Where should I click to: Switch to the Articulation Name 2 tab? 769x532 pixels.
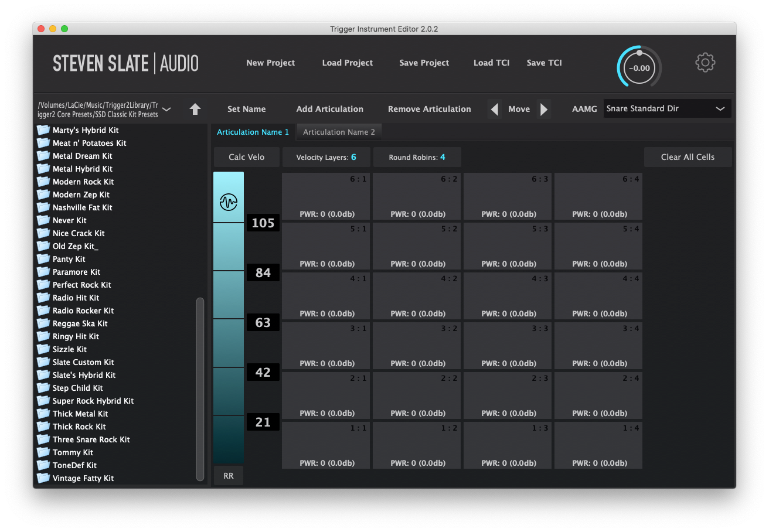coord(339,132)
